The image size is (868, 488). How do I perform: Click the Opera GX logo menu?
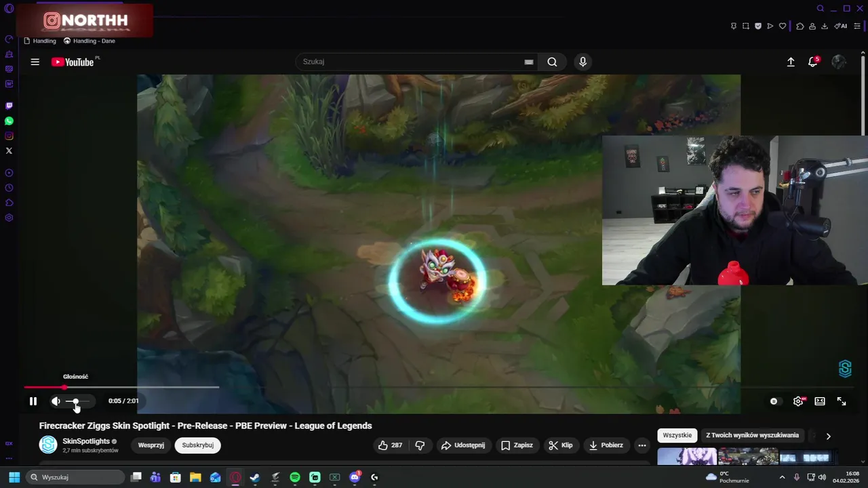pyautogui.click(x=9, y=8)
